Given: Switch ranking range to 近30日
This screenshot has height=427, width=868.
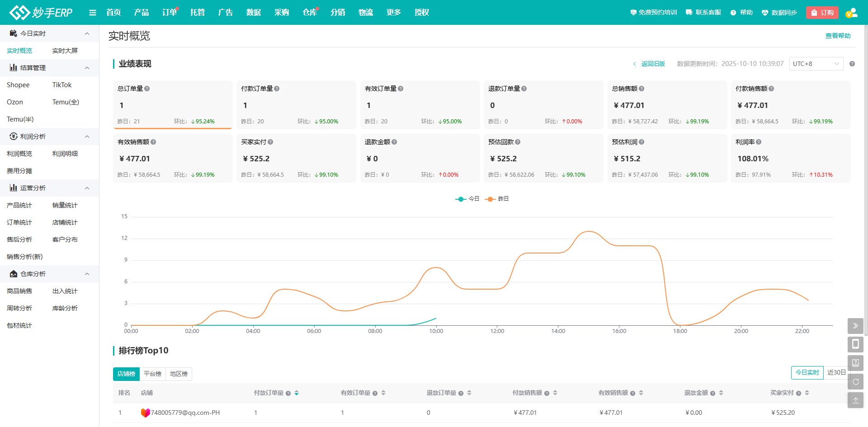Looking at the screenshot, I should click(836, 373).
